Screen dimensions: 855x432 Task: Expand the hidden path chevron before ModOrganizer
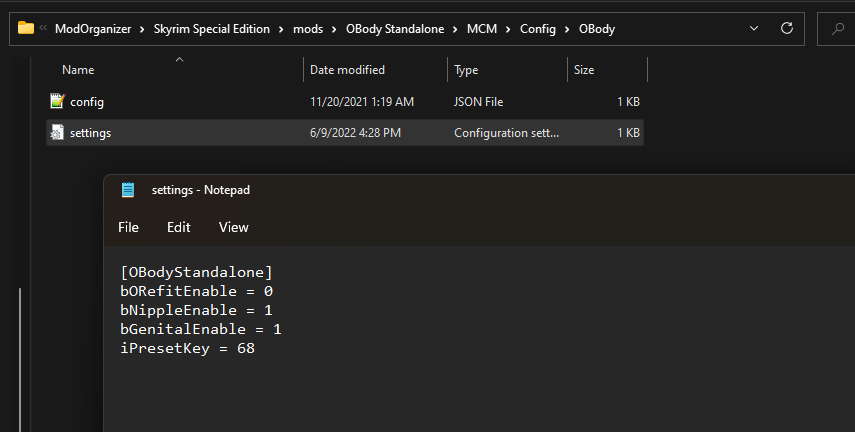[x=43, y=28]
